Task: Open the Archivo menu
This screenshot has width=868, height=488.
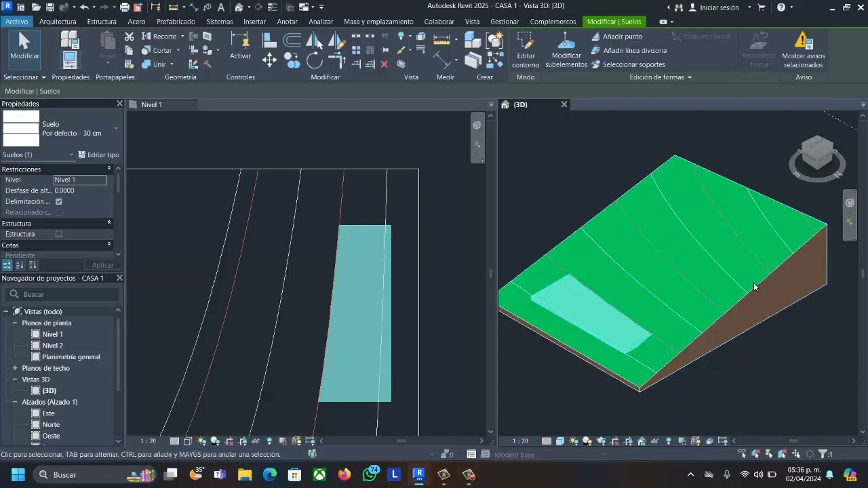Action: coord(16,22)
